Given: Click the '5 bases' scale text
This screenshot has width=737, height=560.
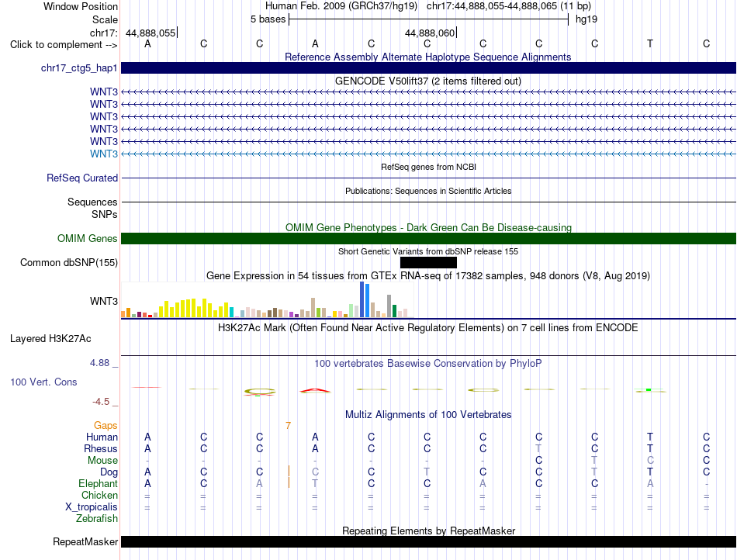Looking at the screenshot, I should (268, 19).
